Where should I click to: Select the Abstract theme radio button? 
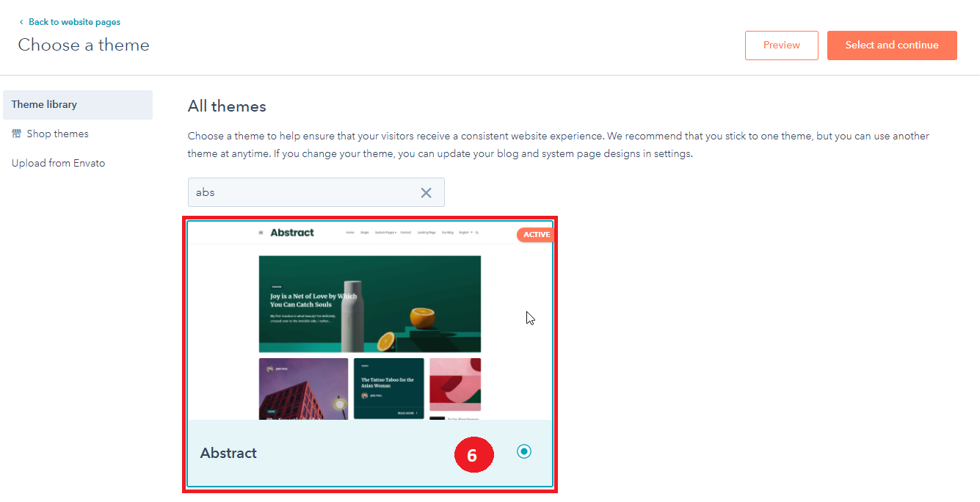(523, 451)
